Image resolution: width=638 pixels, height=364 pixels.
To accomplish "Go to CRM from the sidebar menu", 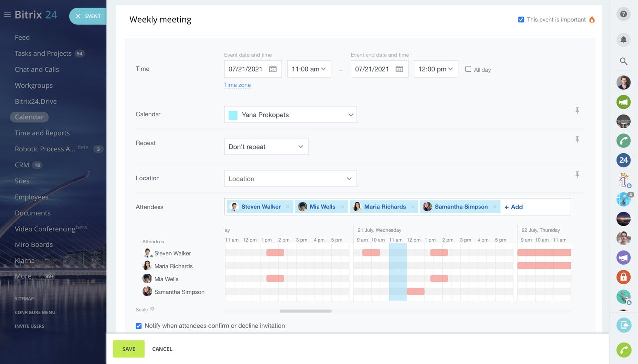I will click(22, 165).
